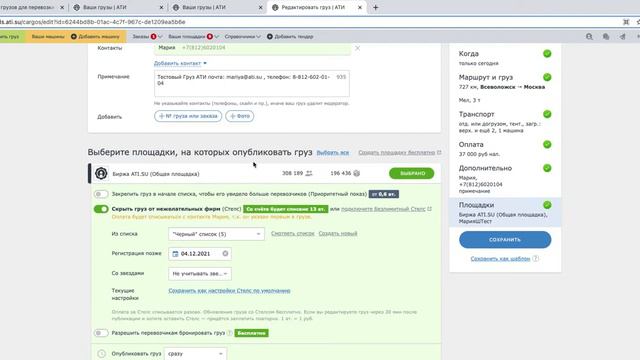The width and height of the screenshot is (640, 360).
Task: Open help icon next to booking option
Action: [230, 333]
